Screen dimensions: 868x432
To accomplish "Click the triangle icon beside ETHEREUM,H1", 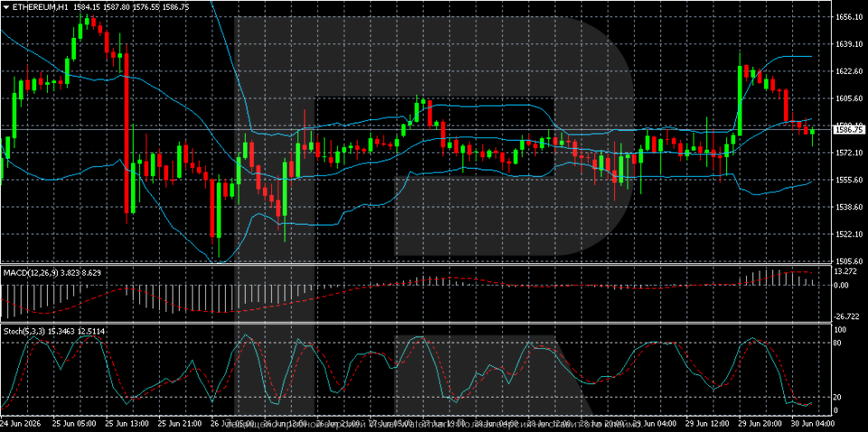I will point(5,7).
